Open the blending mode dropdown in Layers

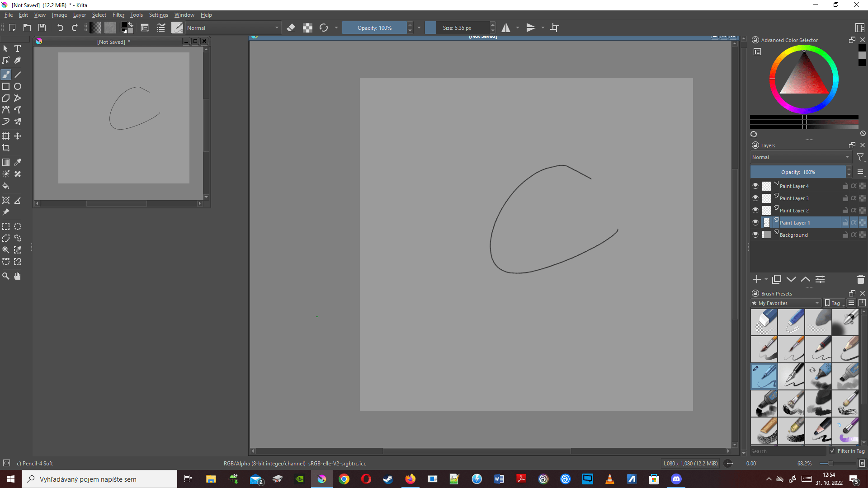pos(800,157)
